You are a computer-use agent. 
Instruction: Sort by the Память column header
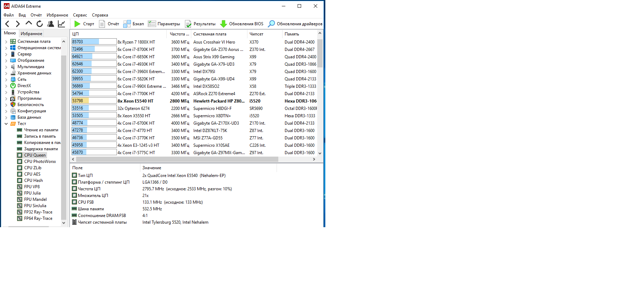[300, 34]
